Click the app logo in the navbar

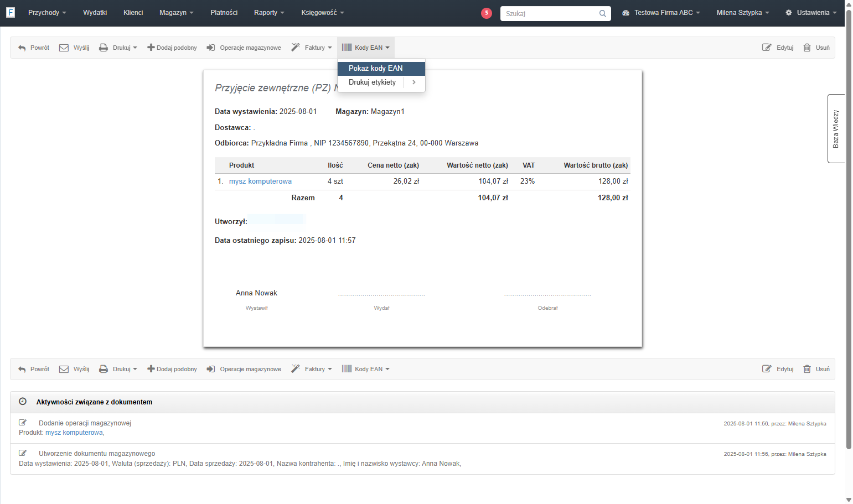11,12
